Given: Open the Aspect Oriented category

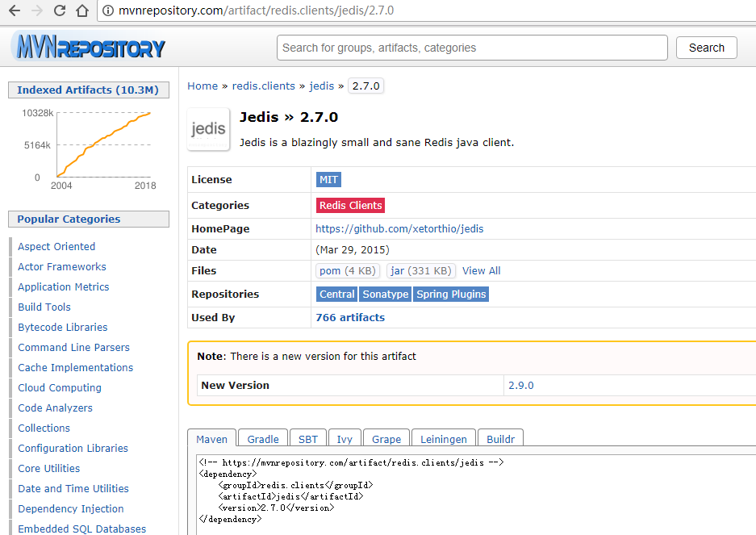Looking at the screenshot, I should tap(56, 246).
